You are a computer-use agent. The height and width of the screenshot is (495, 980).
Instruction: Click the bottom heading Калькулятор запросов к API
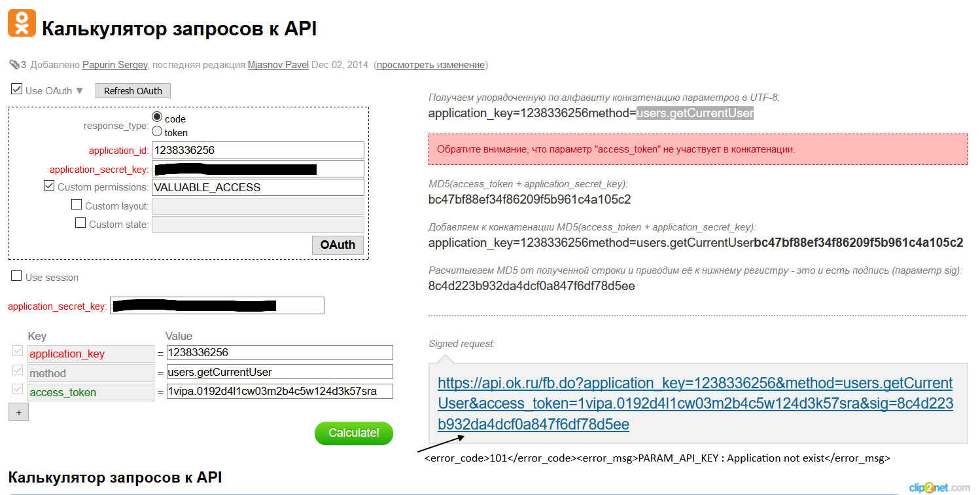point(115,477)
